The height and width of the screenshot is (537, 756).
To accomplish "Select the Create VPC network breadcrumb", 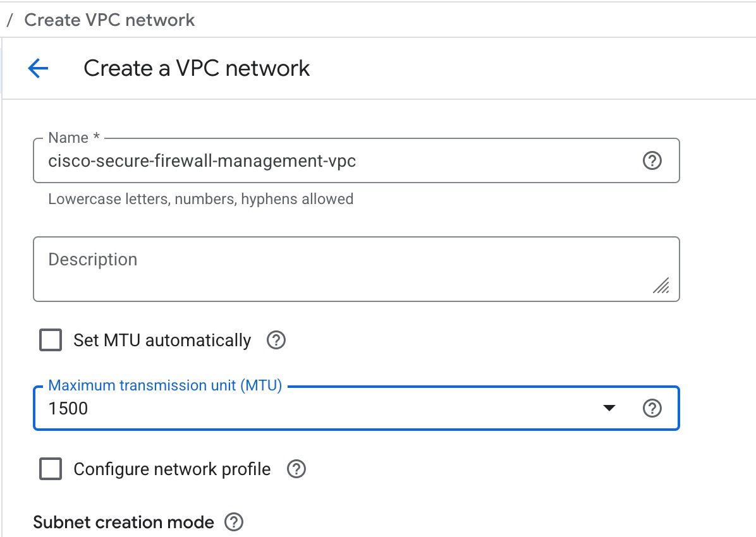I will (x=109, y=20).
